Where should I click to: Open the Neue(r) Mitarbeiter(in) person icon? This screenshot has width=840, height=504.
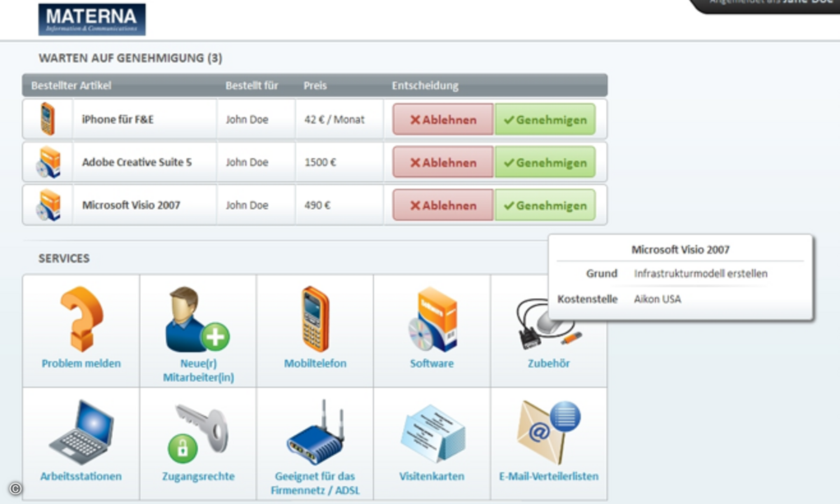(197, 318)
